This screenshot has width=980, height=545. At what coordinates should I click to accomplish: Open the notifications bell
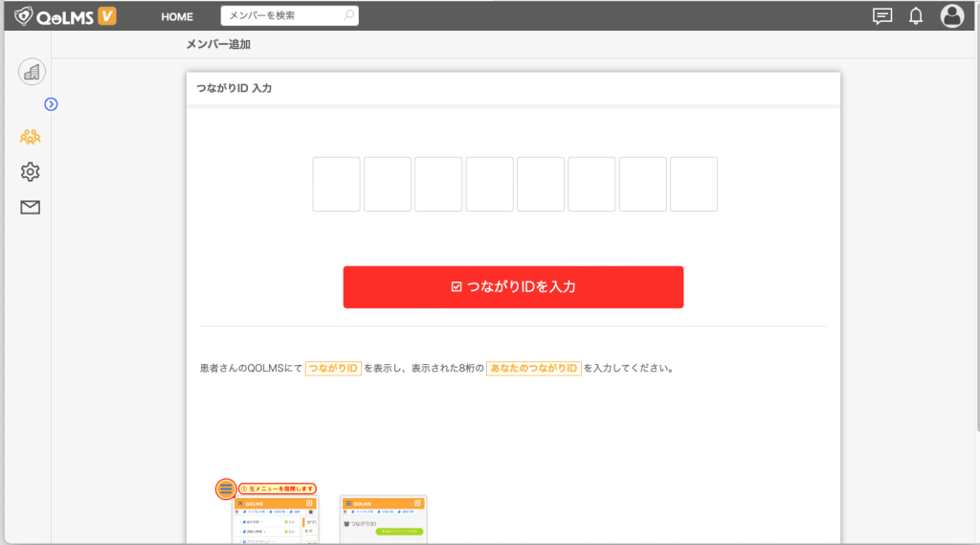pyautogui.click(x=916, y=16)
